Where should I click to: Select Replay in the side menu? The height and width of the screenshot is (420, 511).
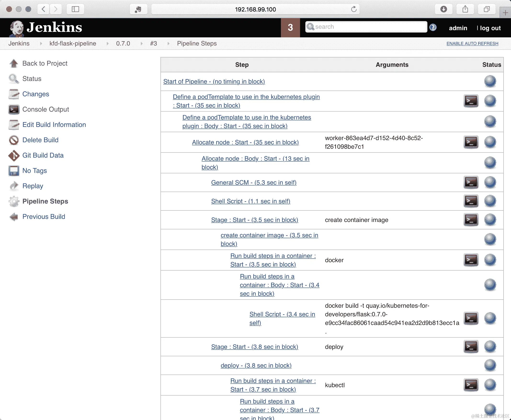click(x=33, y=186)
